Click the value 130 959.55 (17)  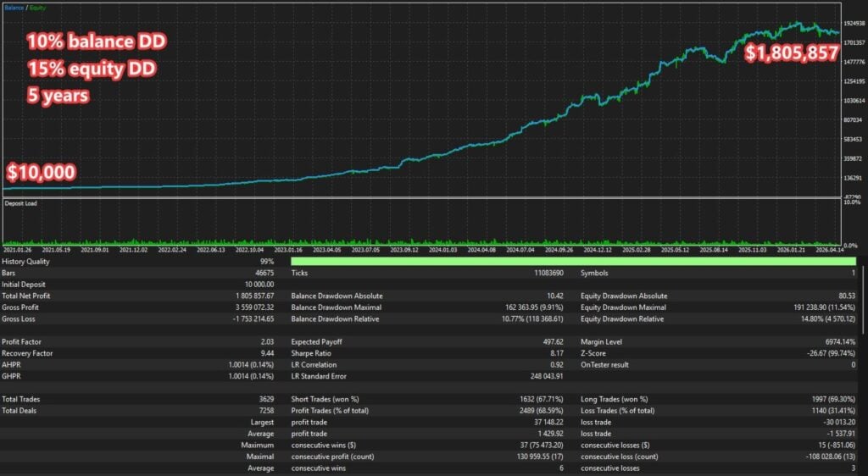(538, 457)
